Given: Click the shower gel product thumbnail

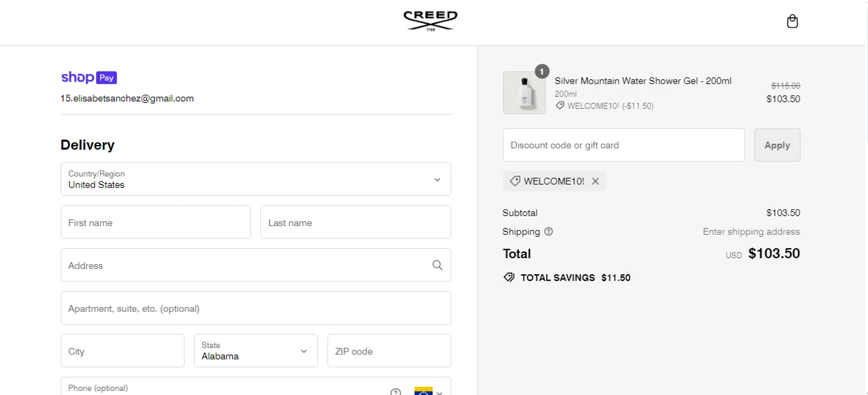Looking at the screenshot, I should (524, 93).
